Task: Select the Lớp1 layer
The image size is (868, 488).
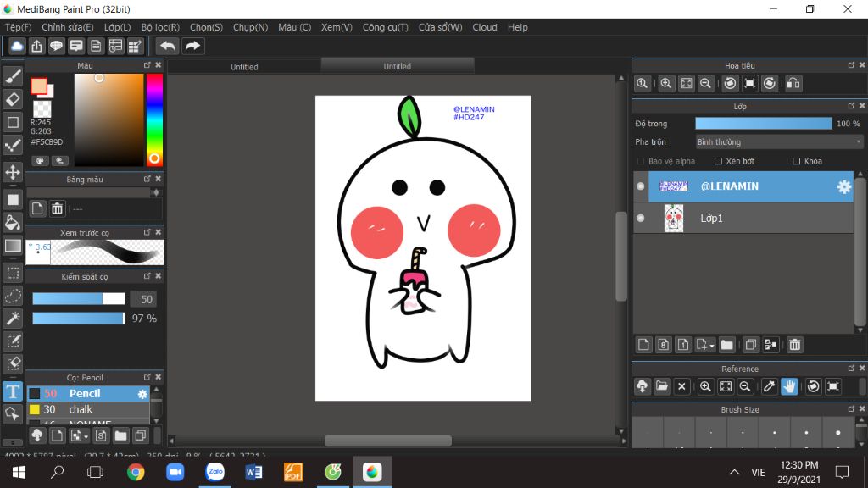Action: coord(743,218)
